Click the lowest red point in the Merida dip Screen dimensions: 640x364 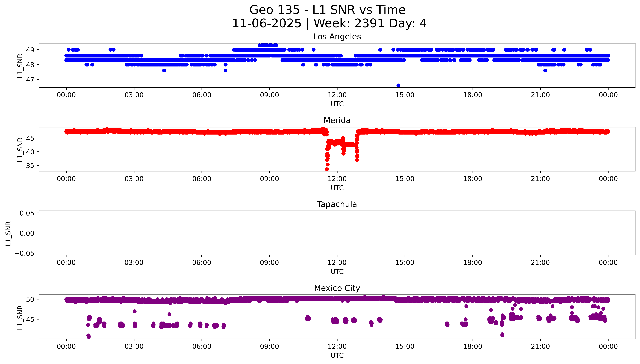pos(327,169)
